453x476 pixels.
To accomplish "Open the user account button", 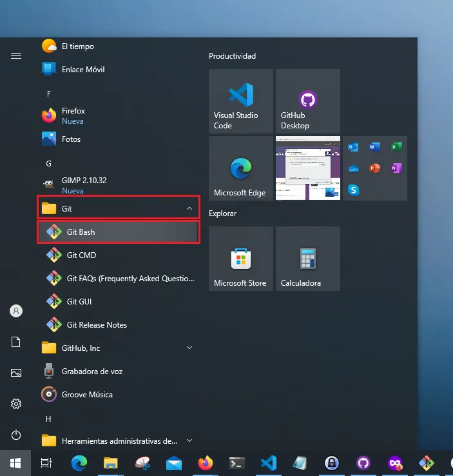I will pos(16,311).
